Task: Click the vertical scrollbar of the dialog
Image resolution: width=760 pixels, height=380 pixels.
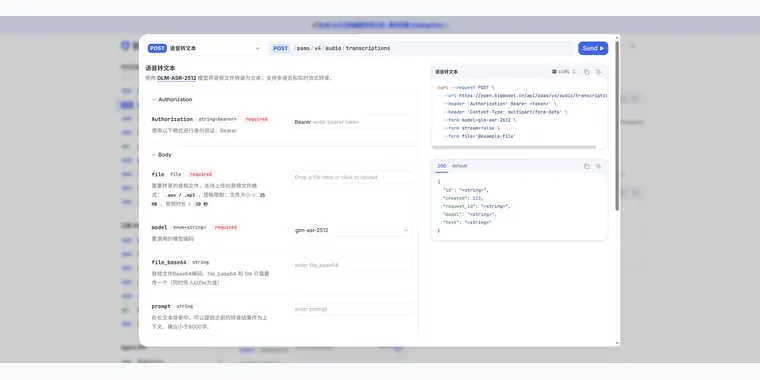Action: point(617,126)
